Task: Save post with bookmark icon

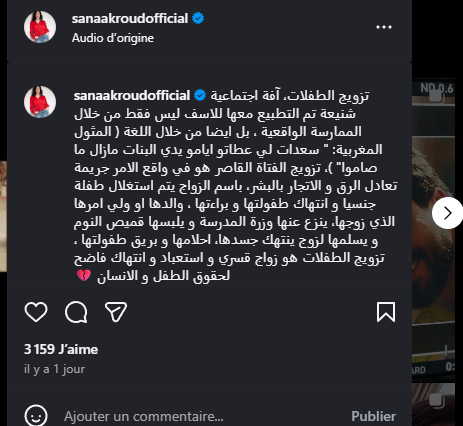Action: coord(386,312)
